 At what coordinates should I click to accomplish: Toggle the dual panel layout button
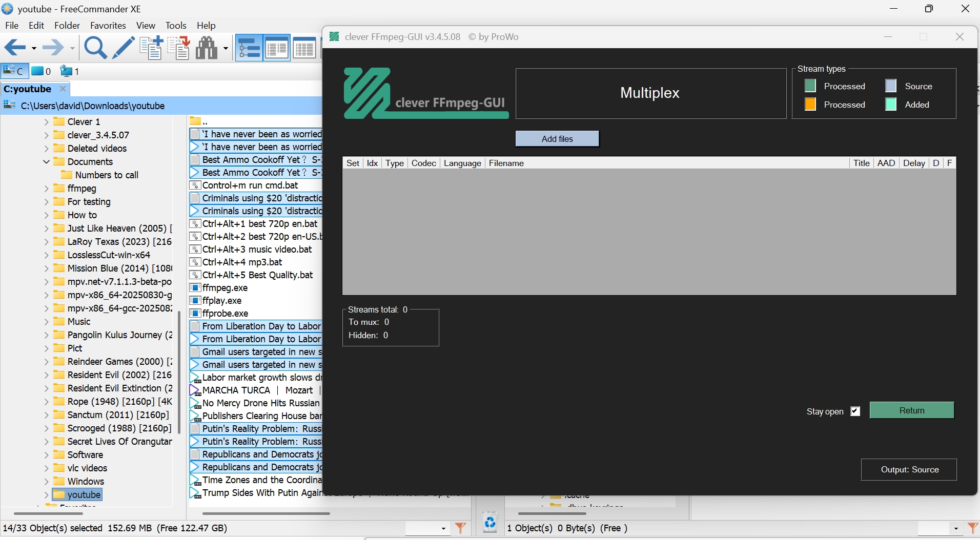tap(277, 48)
